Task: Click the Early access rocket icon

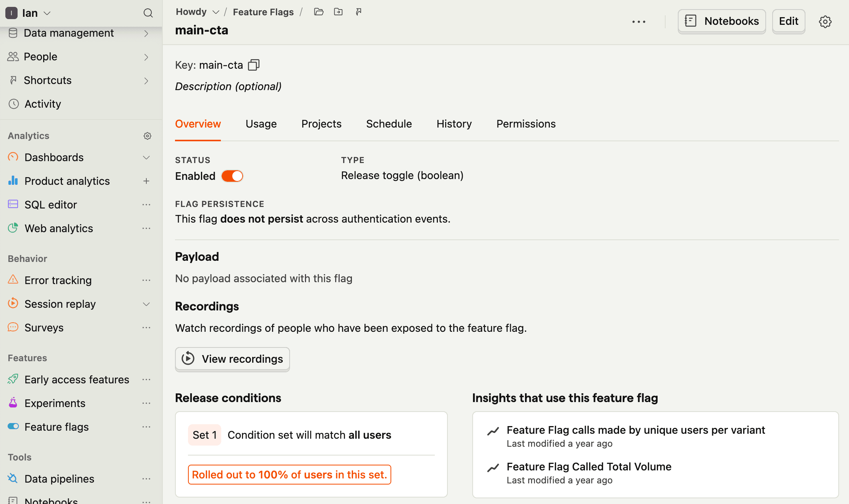Action: point(13,379)
